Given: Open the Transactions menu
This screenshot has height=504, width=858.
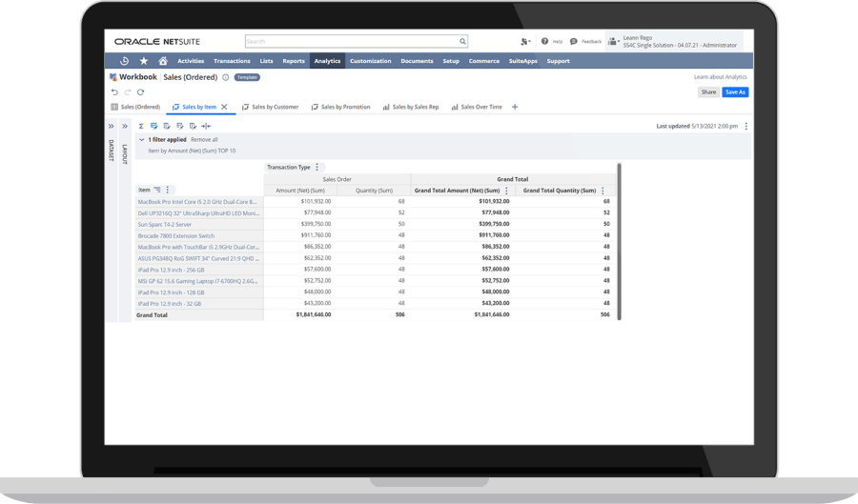Looking at the screenshot, I should point(232,61).
